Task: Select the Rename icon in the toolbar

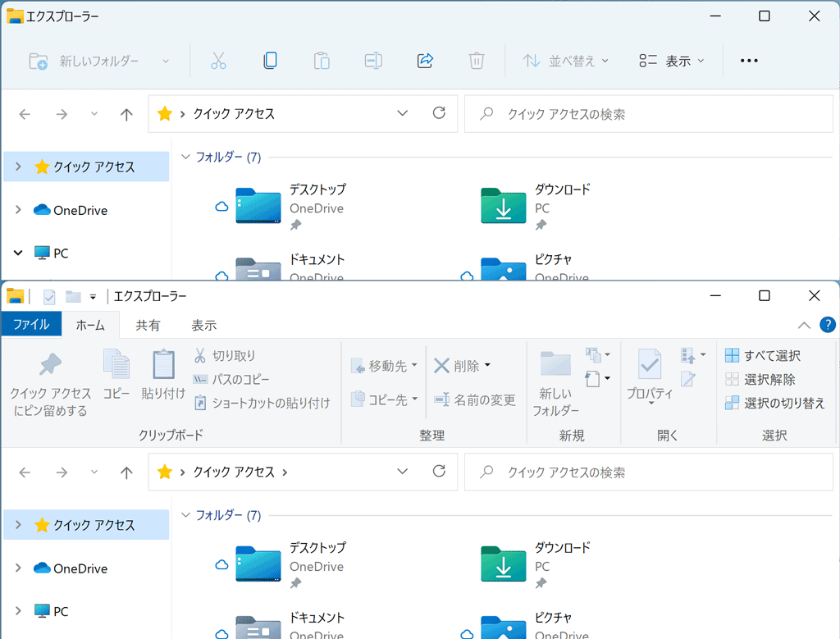Action: click(x=373, y=60)
